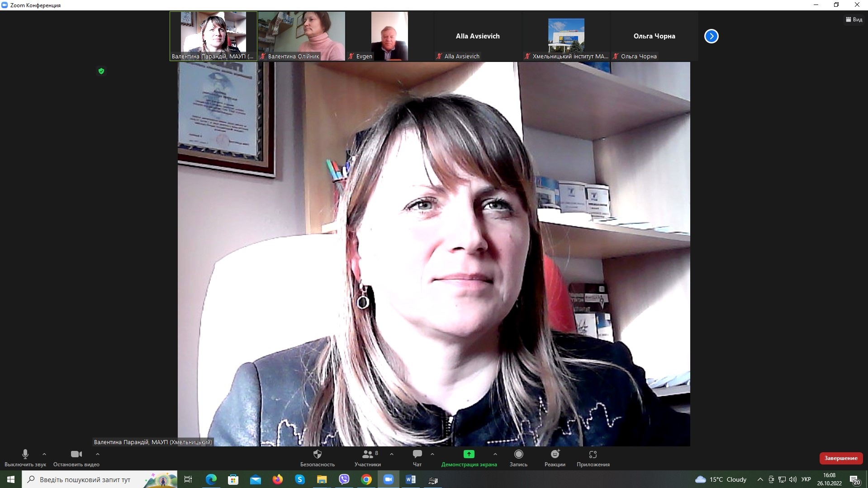The image size is (868, 488).
Task: Open Mail app from taskbar
Action: pos(256,479)
